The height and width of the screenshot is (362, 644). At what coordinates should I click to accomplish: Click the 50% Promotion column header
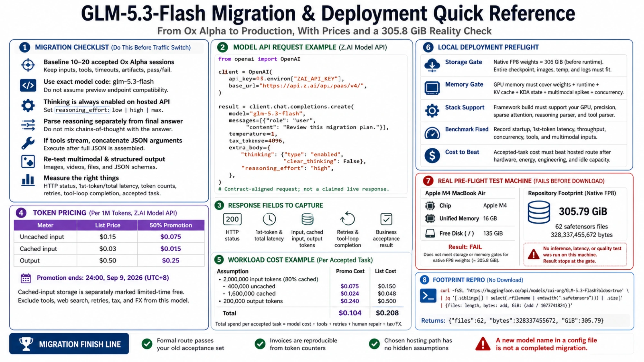tap(171, 225)
